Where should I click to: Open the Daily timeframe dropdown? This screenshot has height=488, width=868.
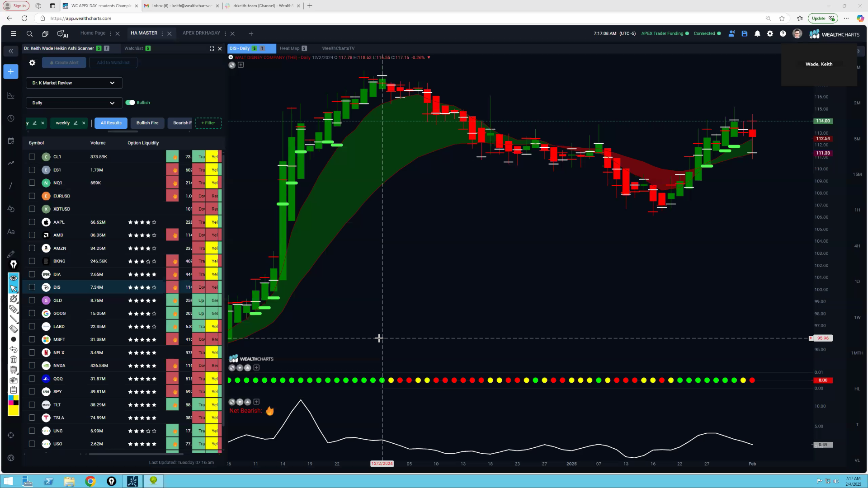74,103
